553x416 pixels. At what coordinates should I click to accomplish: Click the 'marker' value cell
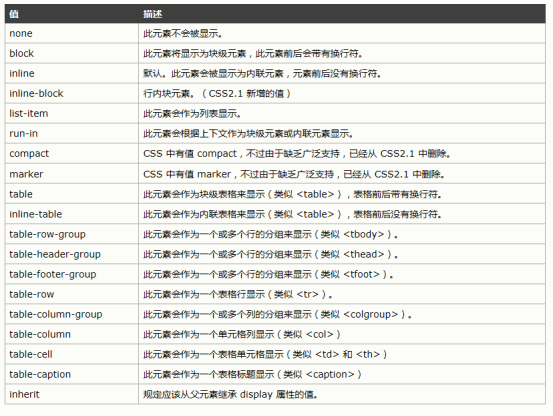point(72,174)
